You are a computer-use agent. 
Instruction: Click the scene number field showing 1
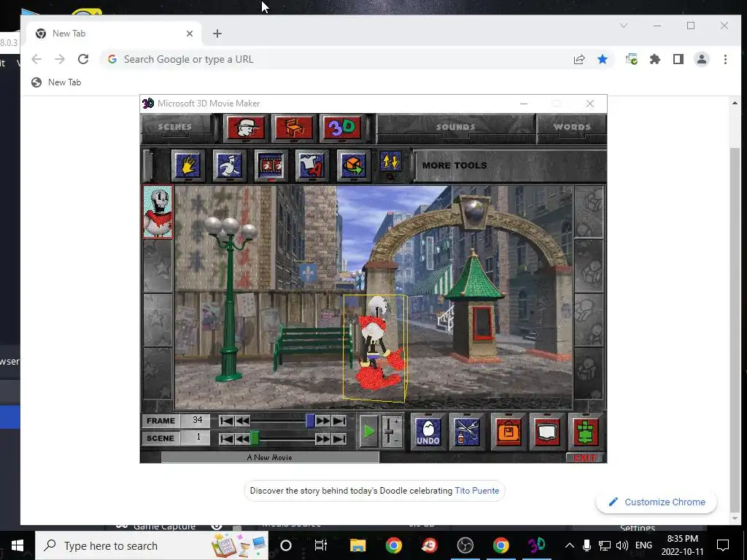[197, 437]
